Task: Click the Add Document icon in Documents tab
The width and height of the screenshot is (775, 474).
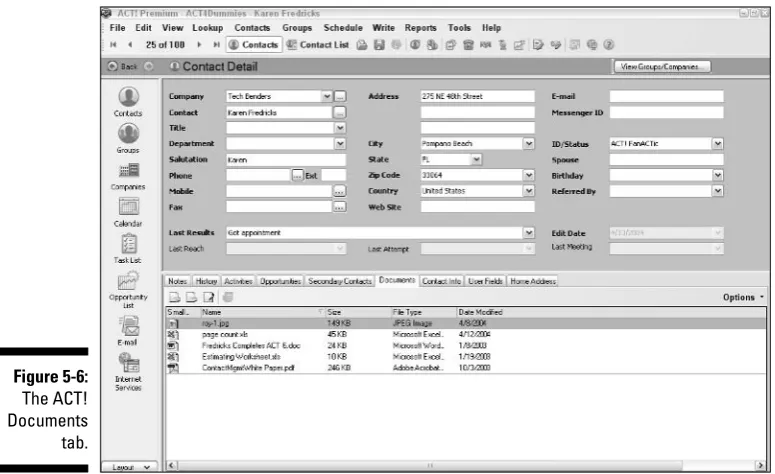Action: point(174,297)
